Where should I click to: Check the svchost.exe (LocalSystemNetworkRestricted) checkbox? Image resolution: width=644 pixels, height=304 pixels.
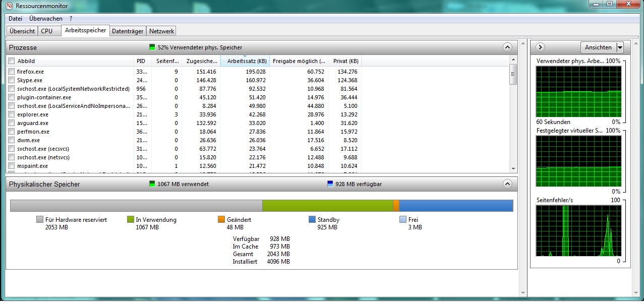tap(11, 89)
